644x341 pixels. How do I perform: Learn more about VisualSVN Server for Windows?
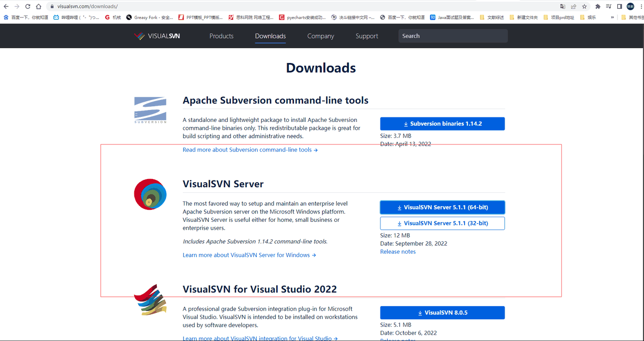tap(249, 255)
